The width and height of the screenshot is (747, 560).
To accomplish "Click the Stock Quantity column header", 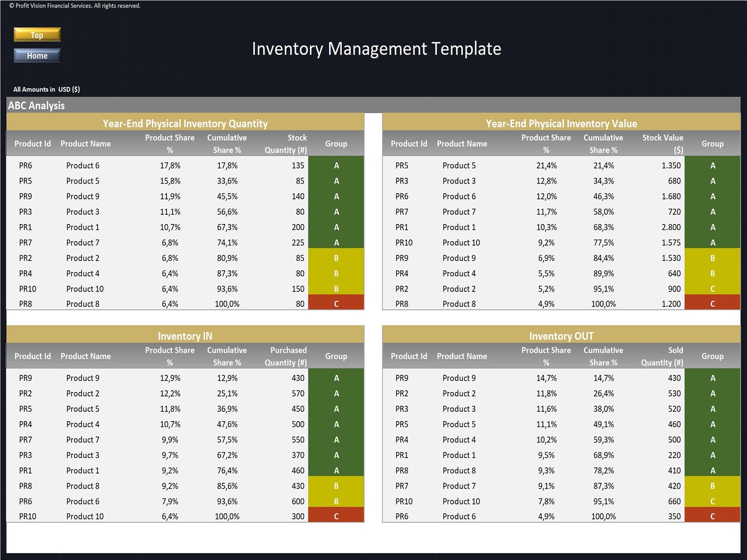I will click(x=286, y=144).
